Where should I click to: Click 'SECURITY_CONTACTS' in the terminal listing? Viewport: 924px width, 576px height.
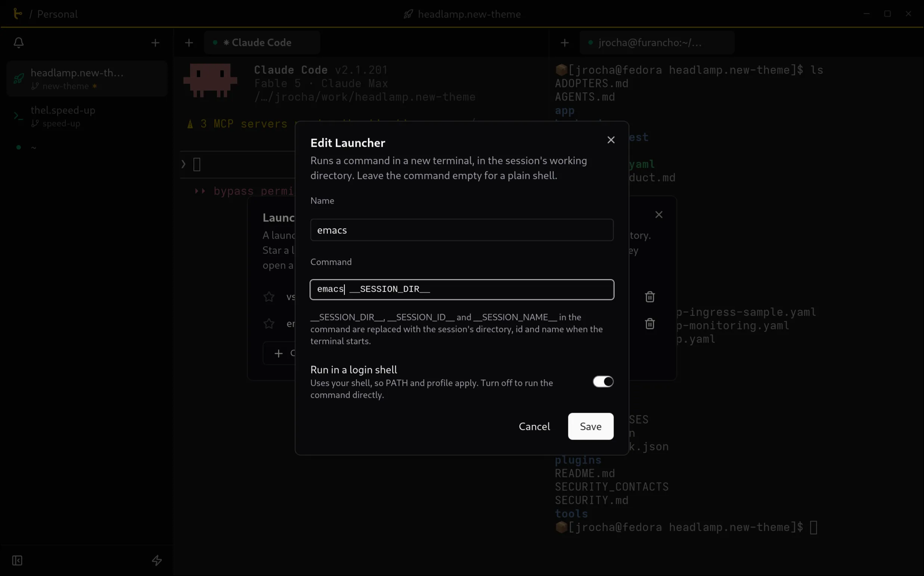coord(611,486)
